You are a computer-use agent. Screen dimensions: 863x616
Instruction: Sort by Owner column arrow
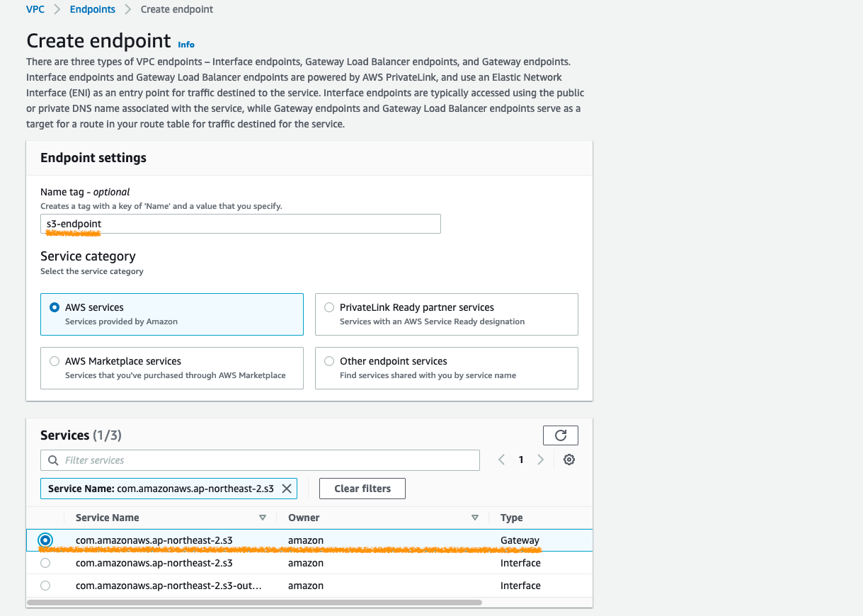[475, 518]
